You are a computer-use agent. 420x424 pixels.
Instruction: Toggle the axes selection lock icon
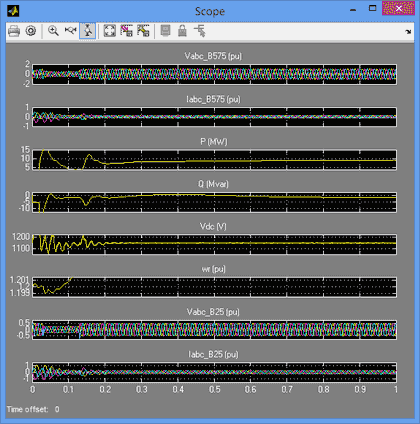[x=182, y=31]
